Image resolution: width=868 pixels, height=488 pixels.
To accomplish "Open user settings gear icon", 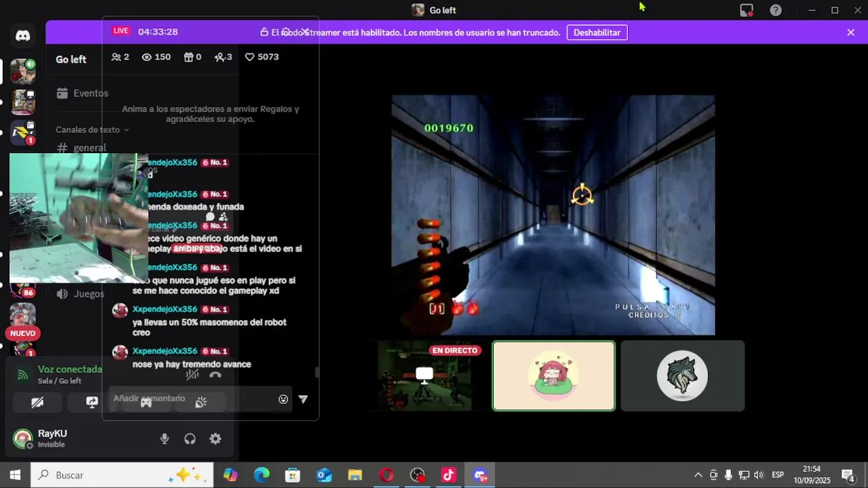I will 215,439.
